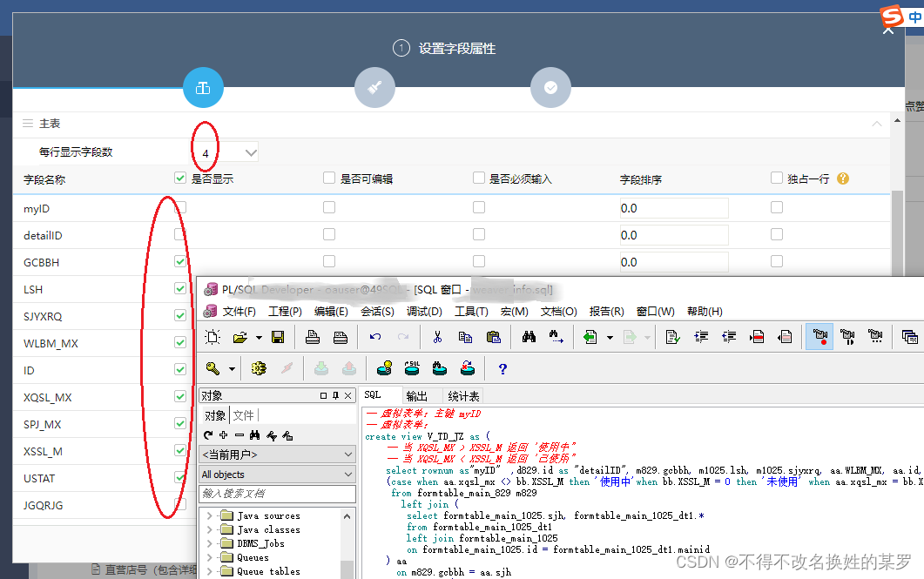924x579 pixels.
Task: Click the Log on key icon
Action: pyautogui.click(x=212, y=368)
